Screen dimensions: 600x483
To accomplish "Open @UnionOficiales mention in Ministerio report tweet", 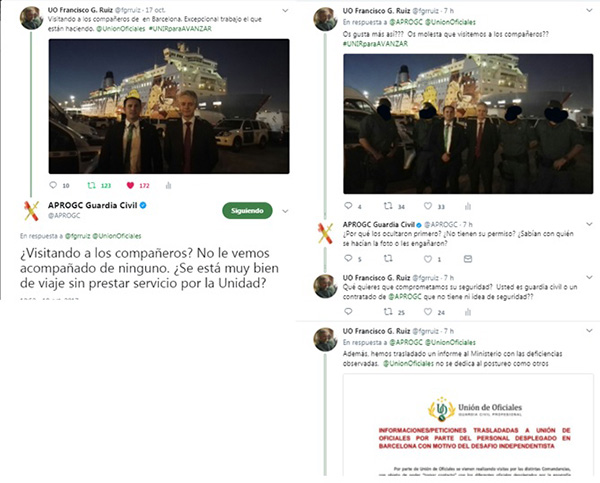I will tap(408, 364).
